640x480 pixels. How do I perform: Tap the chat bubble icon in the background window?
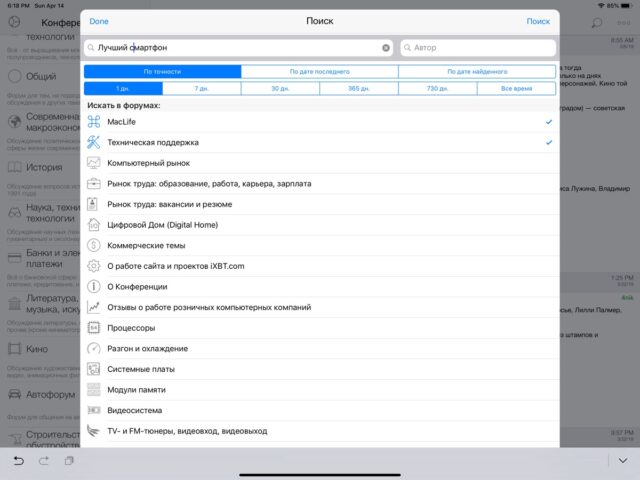597,22
